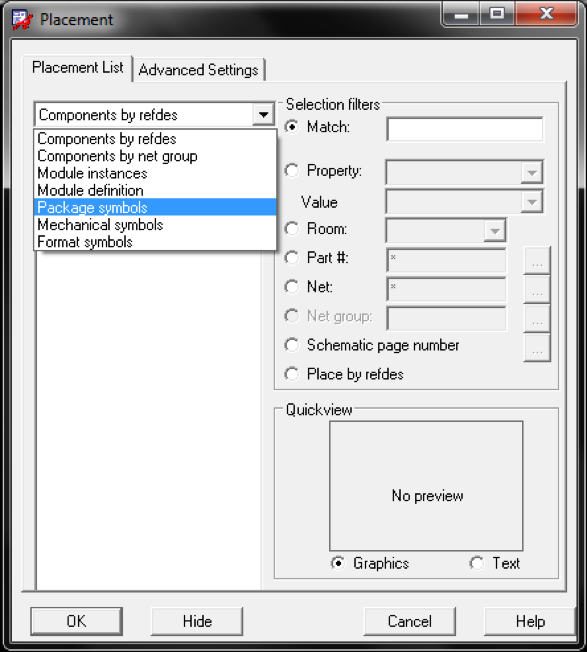Screen dimensions: 587x652
Task: Click into the Match text field
Action: tap(465, 129)
